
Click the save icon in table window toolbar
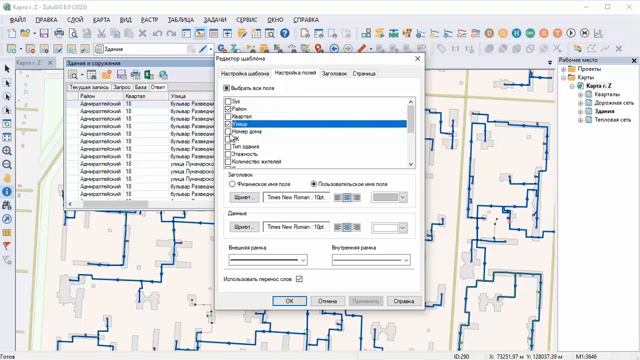121,75
